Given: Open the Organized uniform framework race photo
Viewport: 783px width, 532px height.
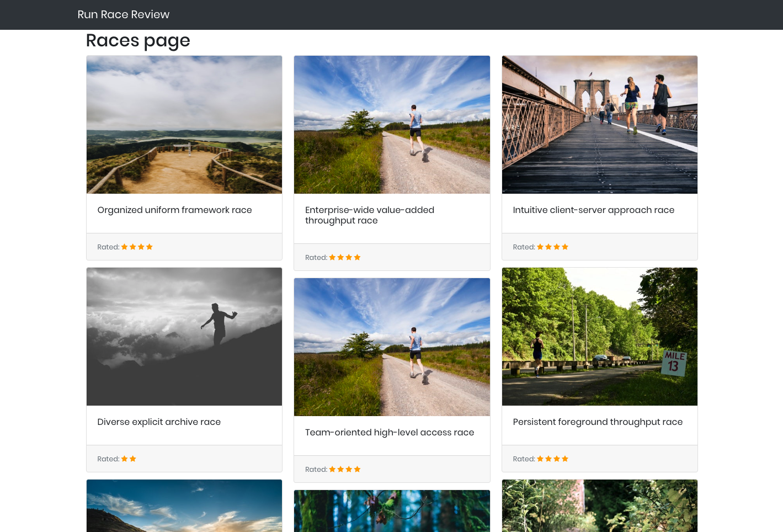Looking at the screenshot, I should click(x=184, y=125).
